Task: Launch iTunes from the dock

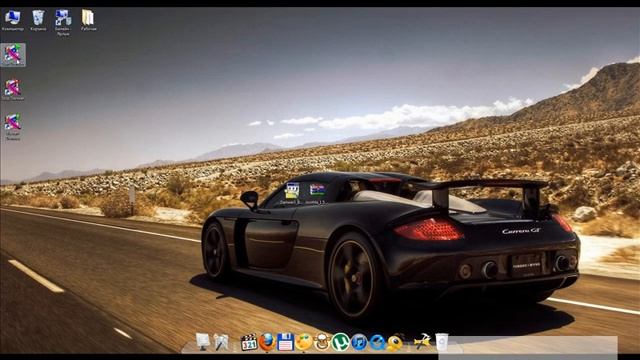Action: pyautogui.click(x=359, y=342)
